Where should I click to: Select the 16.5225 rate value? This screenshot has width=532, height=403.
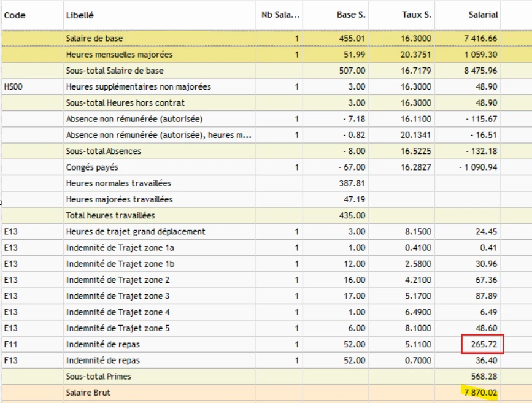[x=415, y=152]
